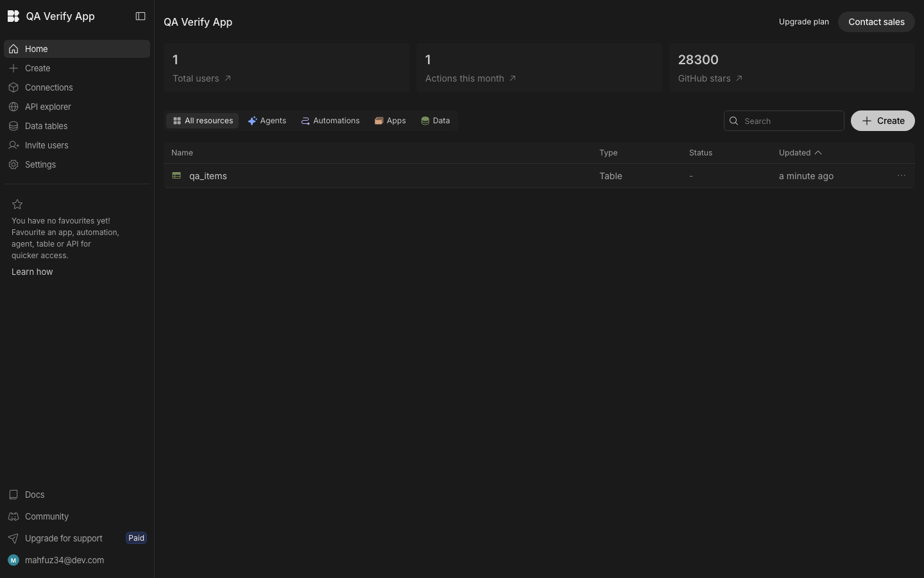Click the Learn how link
The height and width of the screenshot is (578, 924).
(32, 272)
